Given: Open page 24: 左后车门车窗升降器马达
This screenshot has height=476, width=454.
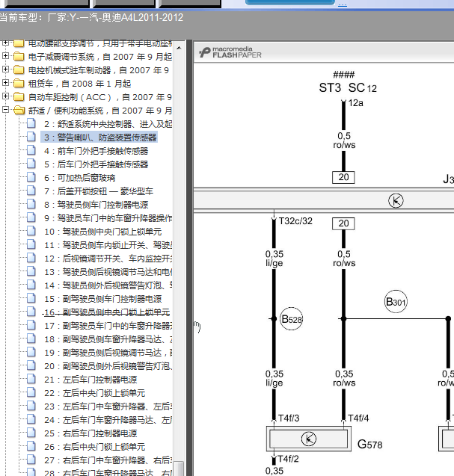Looking at the screenshot, I should tap(108, 420).
